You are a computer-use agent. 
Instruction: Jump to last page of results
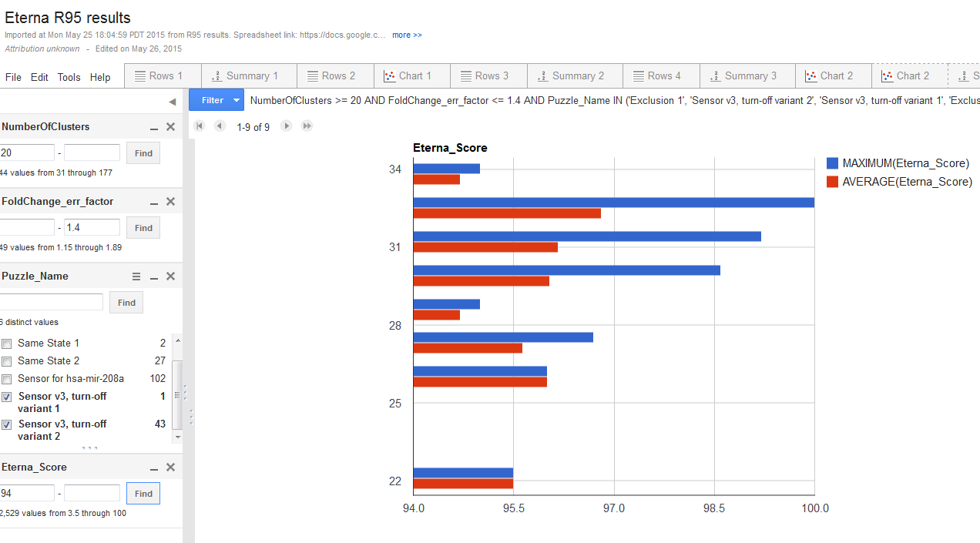tap(307, 126)
